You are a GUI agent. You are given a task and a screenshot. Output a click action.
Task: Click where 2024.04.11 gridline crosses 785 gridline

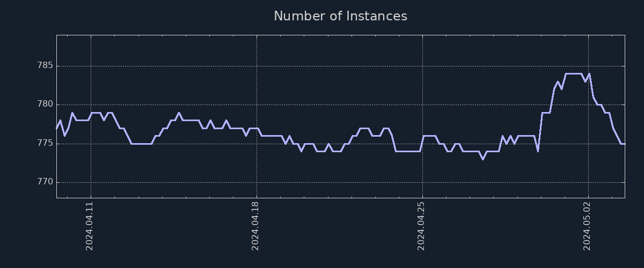click(91, 66)
